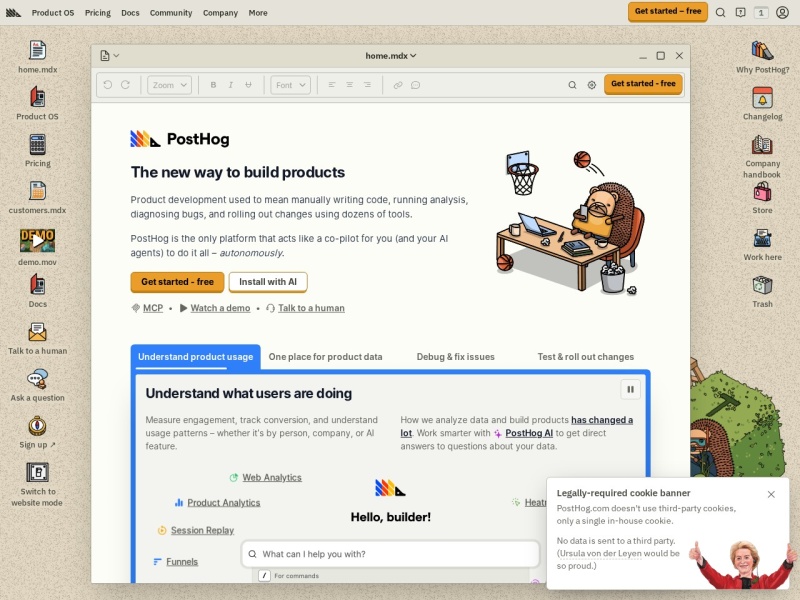Click Install with AI button
Screen dimensions: 800x600
268,282
